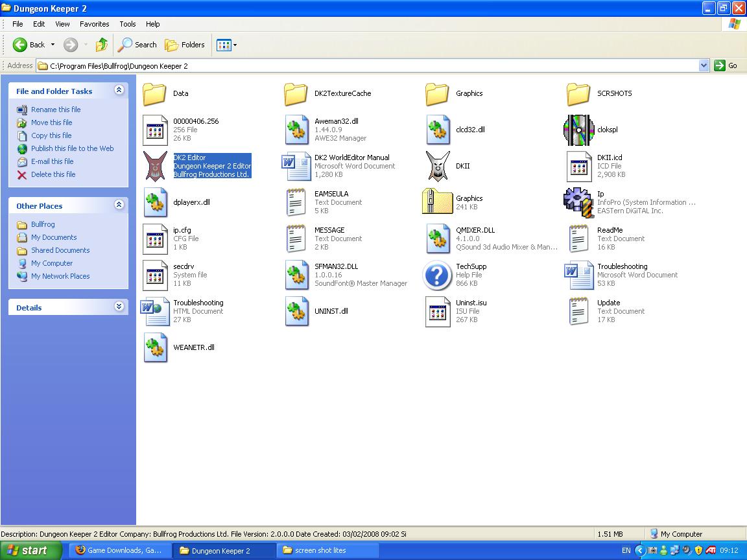Select the DK2 Editor application icon
747x560 pixels.
pyautogui.click(x=156, y=166)
